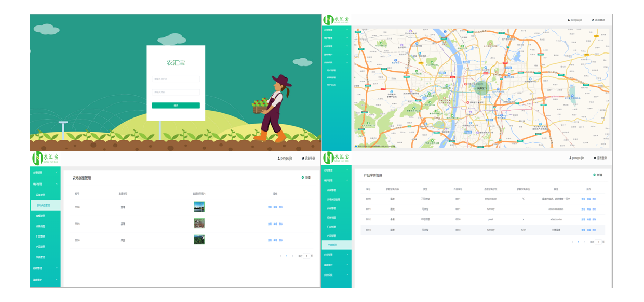Open 用户管理 in the map page sidebar
644x302 pixels.
point(331,70)
